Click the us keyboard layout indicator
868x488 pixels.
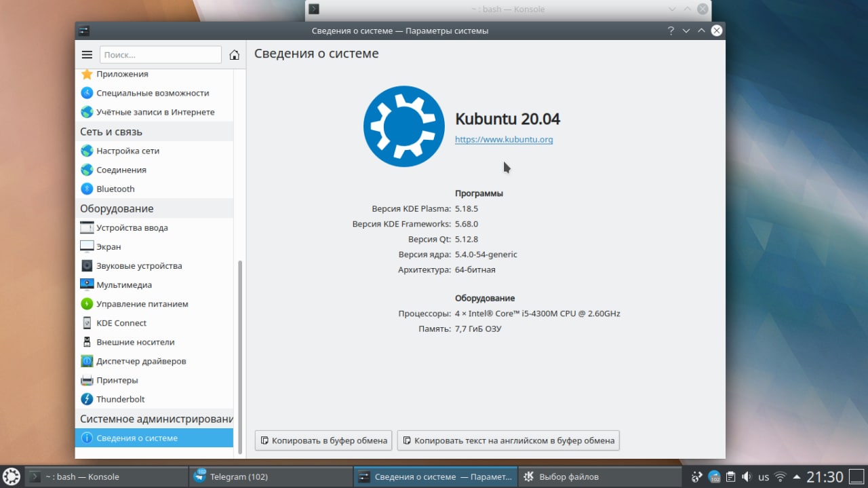[x=764, y=477]
